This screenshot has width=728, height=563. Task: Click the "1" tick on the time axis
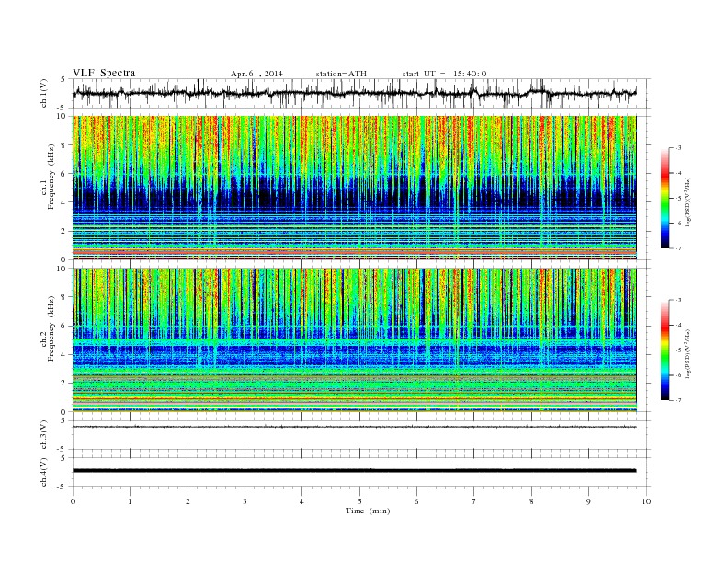130,501
